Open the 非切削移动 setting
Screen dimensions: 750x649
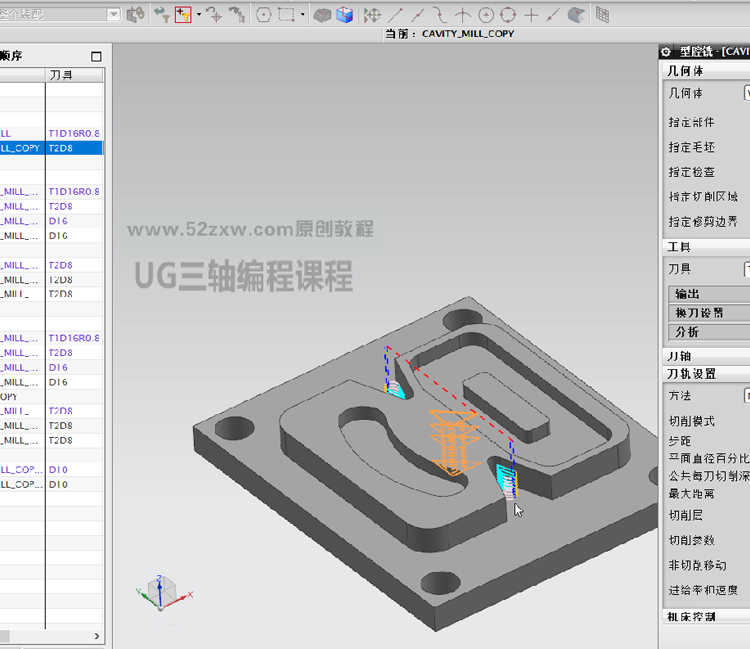pyautogui.click(x=697, y=565)
